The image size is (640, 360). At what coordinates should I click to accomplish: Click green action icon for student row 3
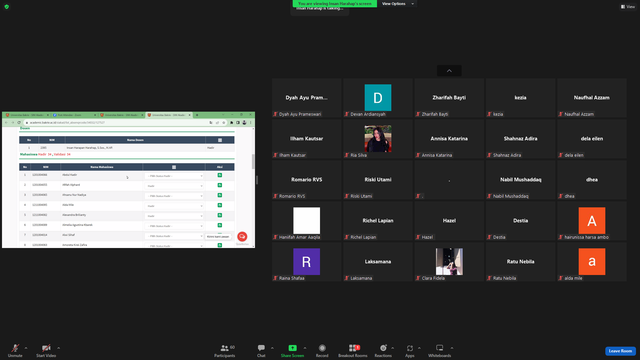tap(220, 195)
